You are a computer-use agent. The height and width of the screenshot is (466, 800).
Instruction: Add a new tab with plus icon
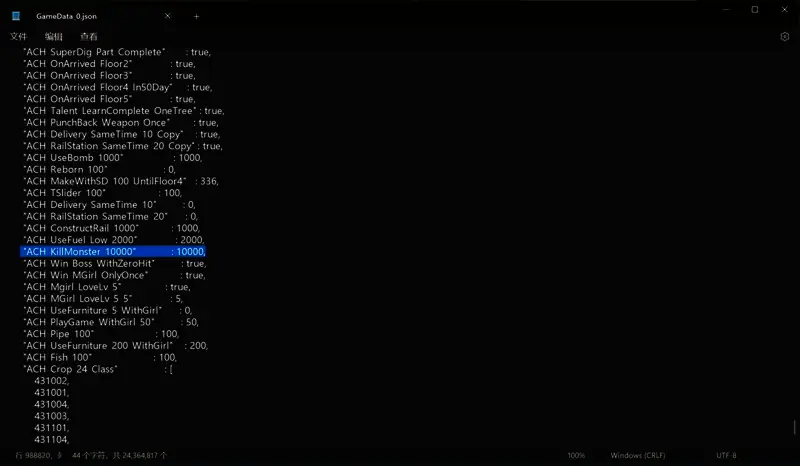[196, 16]
